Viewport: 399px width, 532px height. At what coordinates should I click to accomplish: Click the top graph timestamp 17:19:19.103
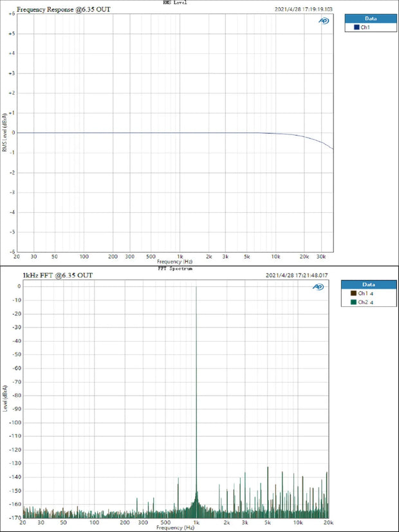(x=304, y=10)
